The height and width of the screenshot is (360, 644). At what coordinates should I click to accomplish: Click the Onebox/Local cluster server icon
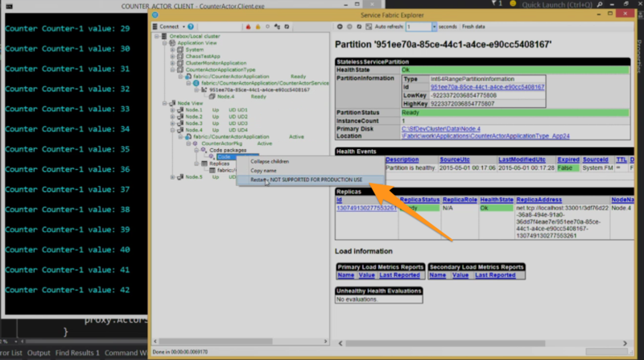[x=164, y=36]
